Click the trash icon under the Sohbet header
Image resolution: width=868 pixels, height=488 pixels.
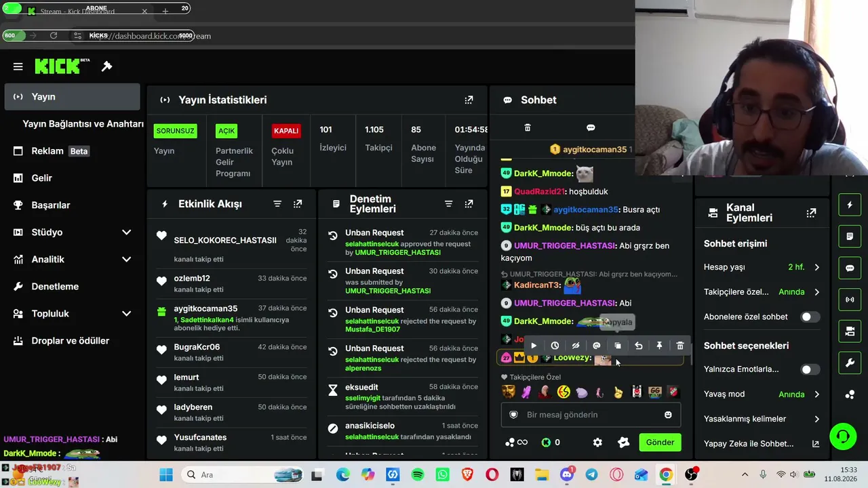click(528, 127)
